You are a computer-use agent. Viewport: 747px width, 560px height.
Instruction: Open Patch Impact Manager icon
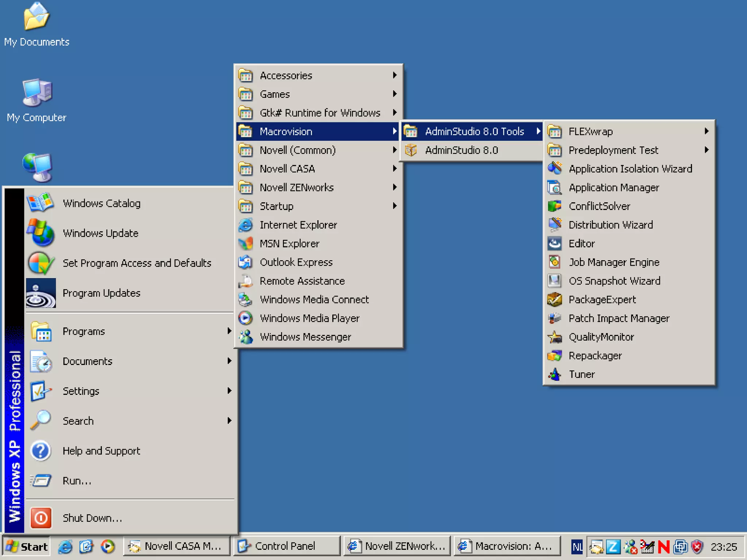(x=555, y=318)
